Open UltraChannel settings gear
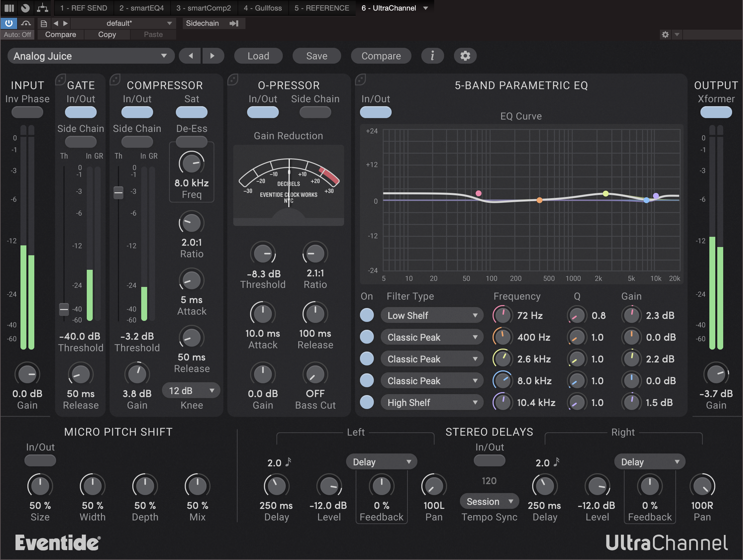The image size is (743, 560). click(465, 56)
